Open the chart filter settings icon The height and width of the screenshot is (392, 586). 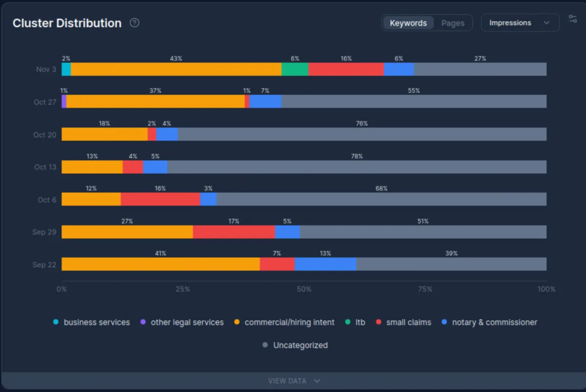click(x=572, y=19)
